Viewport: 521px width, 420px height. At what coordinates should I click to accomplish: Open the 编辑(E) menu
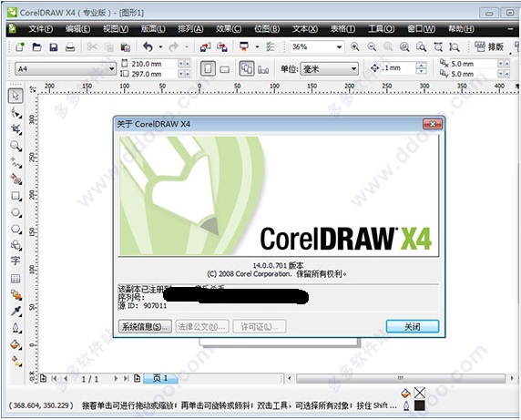77,29
